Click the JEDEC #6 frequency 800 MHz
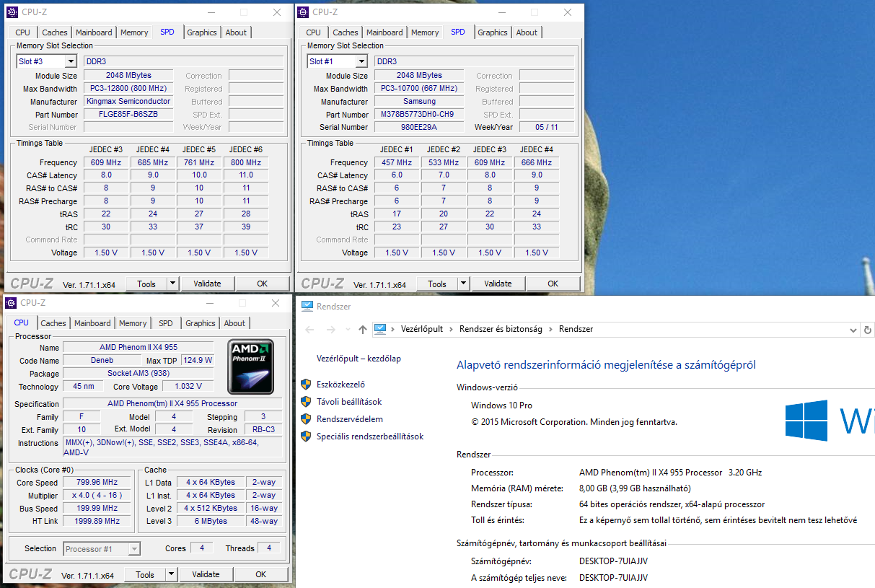Screen dimensions: 875x588 click(246, 162)
